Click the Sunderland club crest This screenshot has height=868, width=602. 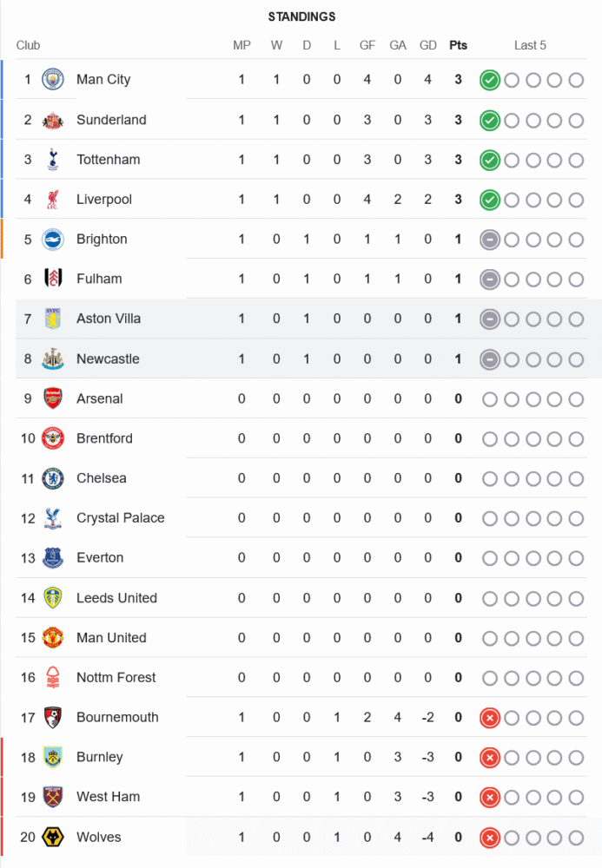53,120
